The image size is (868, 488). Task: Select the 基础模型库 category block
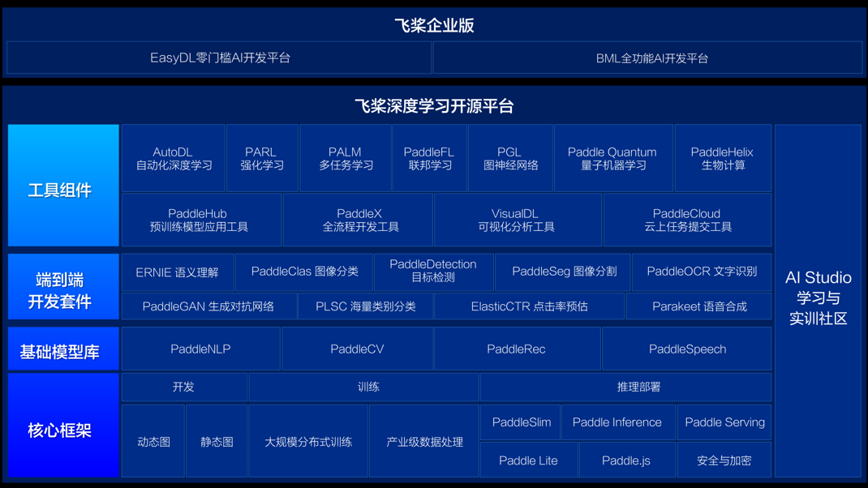point(63,349)
